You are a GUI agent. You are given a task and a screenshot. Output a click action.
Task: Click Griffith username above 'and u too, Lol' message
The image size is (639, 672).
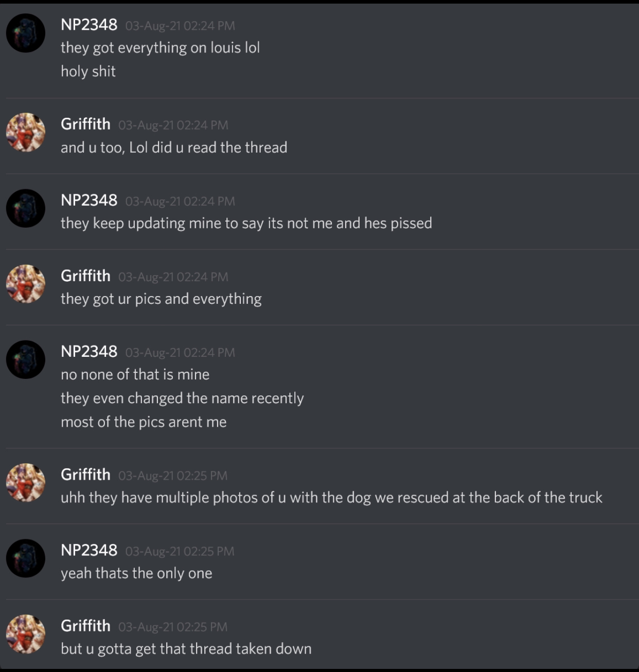[85, 124]
